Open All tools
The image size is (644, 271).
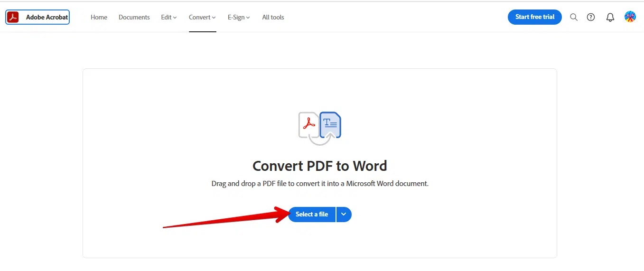tap(273, 17)
